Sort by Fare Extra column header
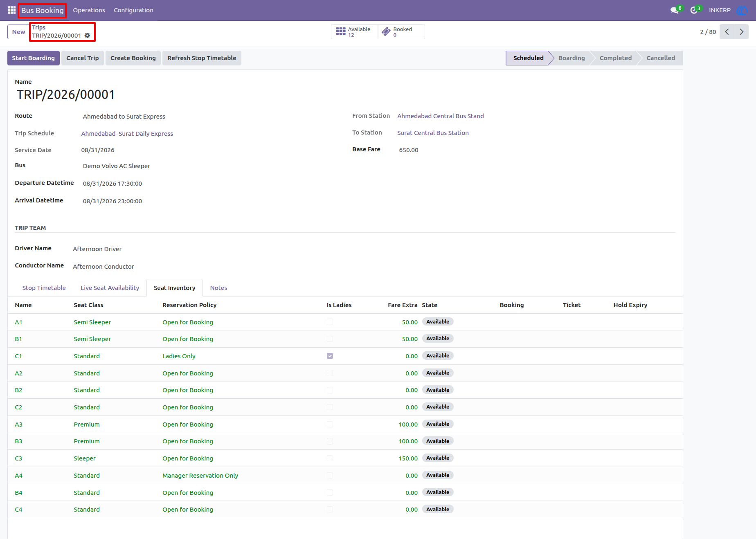The width and height of the screenshot is (756, 539). click(x=403, y=305)
